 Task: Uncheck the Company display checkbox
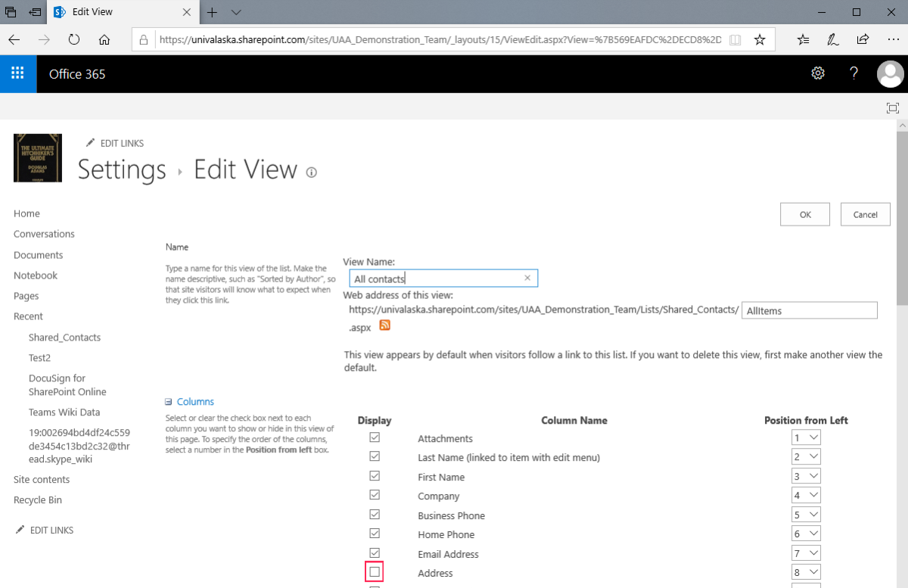click(375, 495)
